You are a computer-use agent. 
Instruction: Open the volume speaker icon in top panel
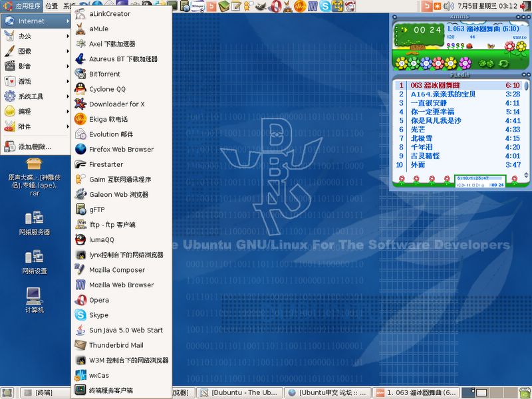click(x=448, y=6)
